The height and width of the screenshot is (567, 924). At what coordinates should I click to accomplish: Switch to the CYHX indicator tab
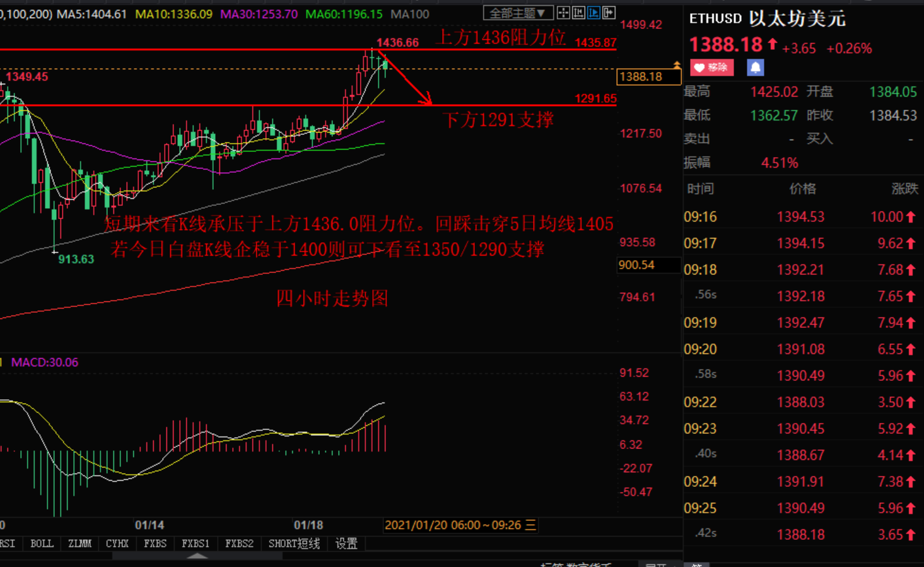117,544
